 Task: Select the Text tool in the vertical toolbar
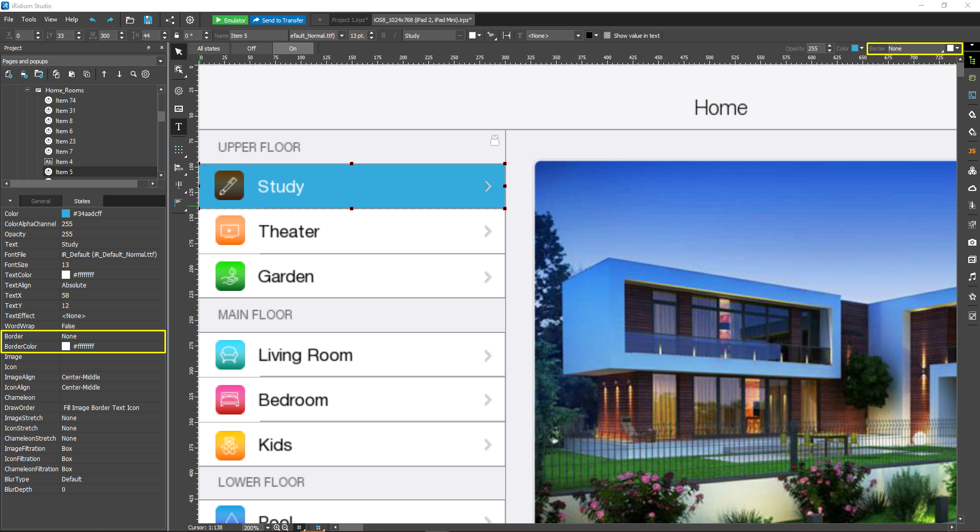[x=179, y=127]
